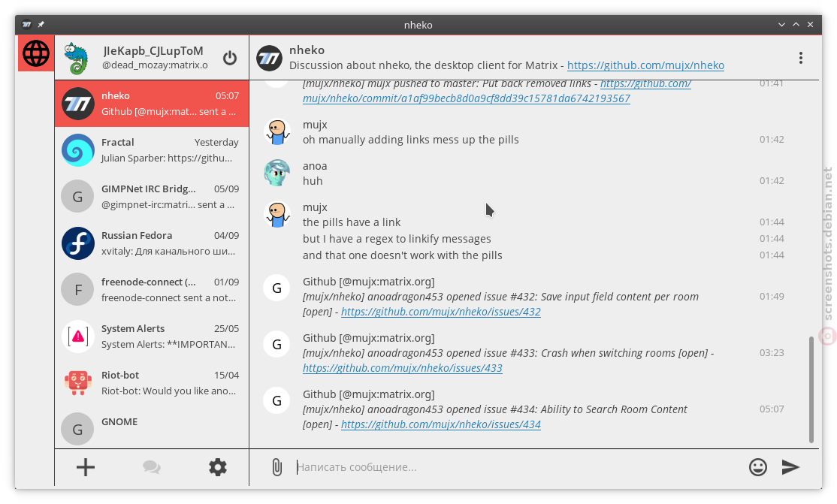The image size is (837, 504).
Task: Open the issues/433 link
Action: click(x=403, y=368)
